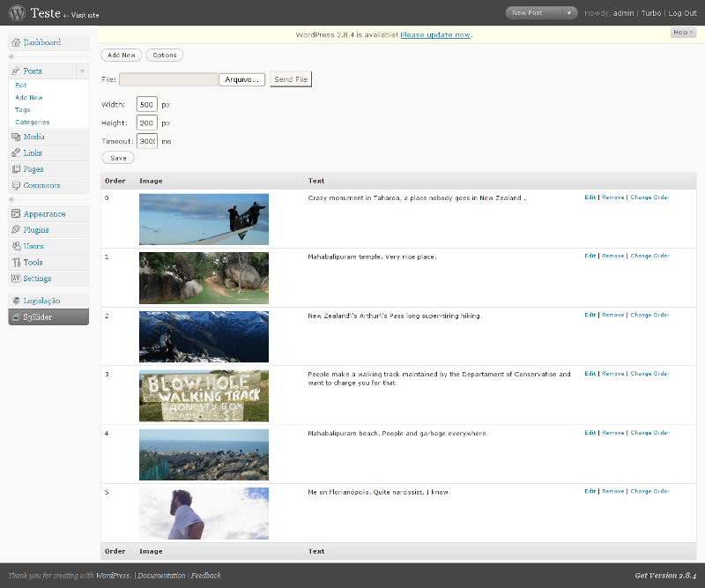
Task: Click the Blow Hole walking track thumbnail
Action: click(x=204, y=396)
